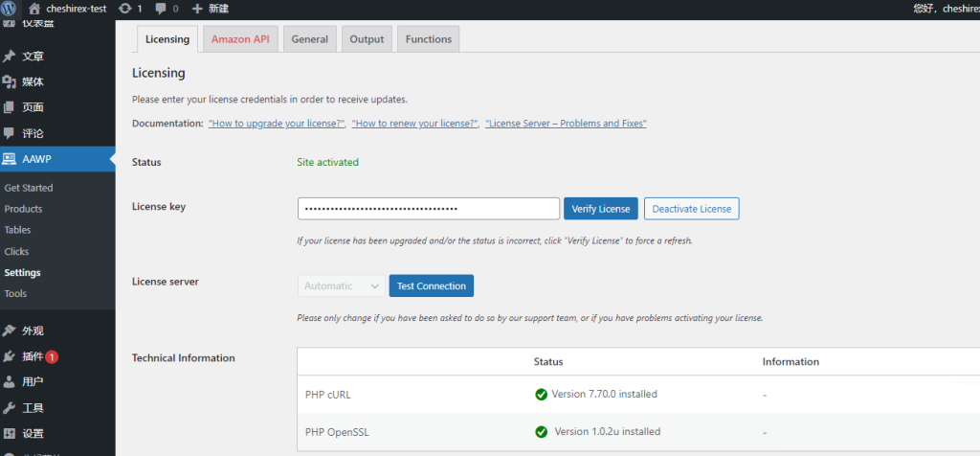The width and height of the screenshot is (980, 456).
Task: Open Products in the AAWP submenu
Action: (x=23, y=209)
